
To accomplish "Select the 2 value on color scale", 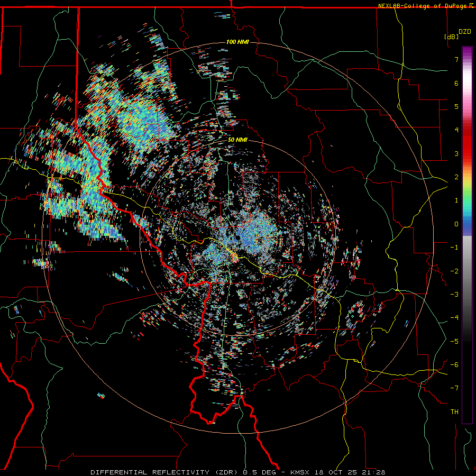I will click(456, 177).
